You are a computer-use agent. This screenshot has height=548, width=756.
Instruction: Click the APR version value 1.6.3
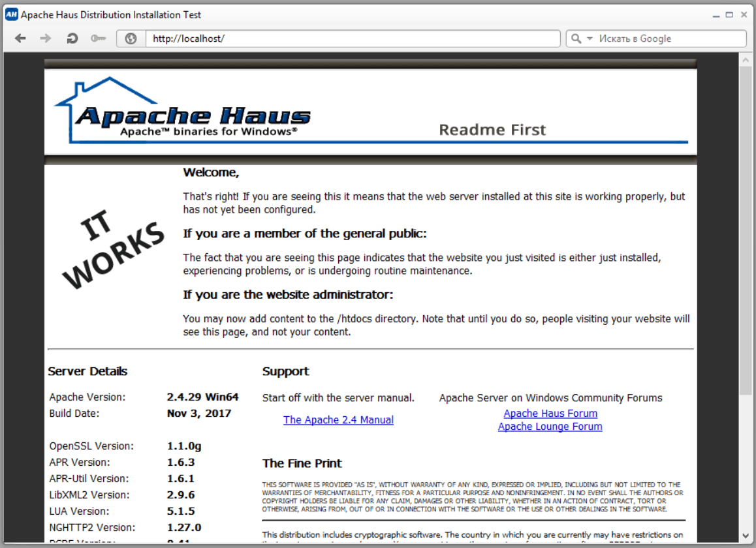[x=181, y=462]
